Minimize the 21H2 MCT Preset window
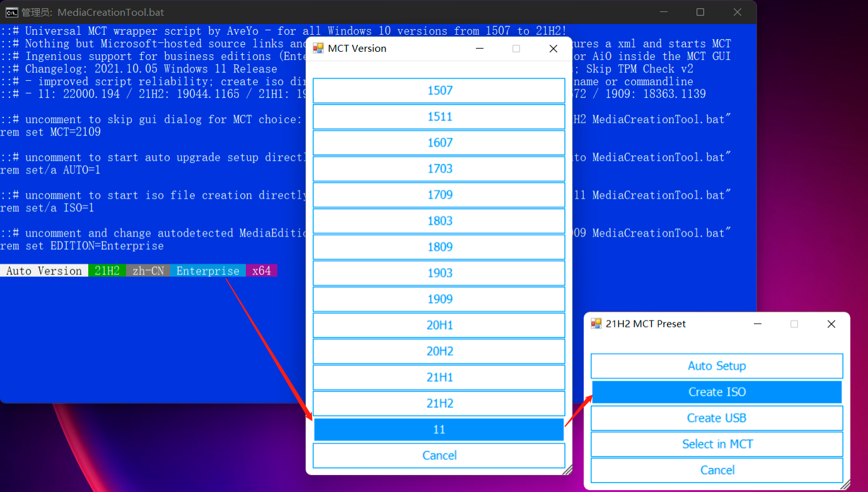Screen dimensions: 868x492 757,324
